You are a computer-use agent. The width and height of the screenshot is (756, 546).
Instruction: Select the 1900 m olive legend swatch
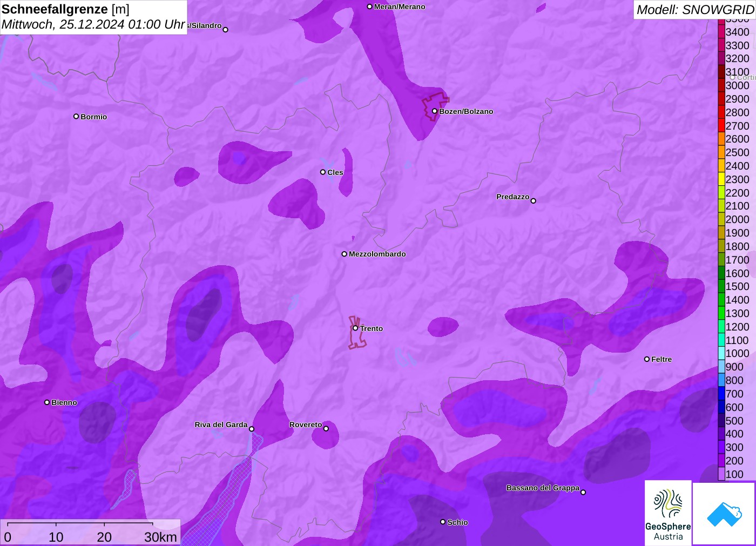[721, 233]
